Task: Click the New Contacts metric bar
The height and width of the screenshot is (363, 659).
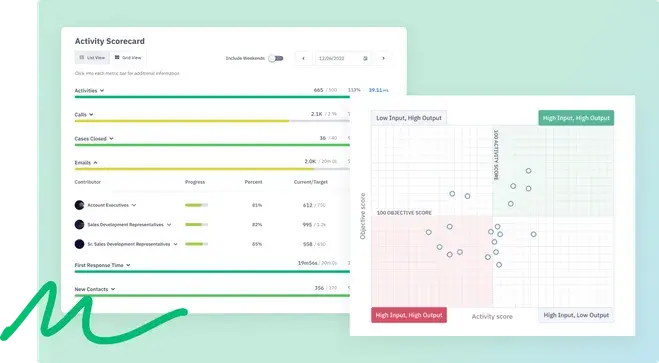Action: [212, 295]
